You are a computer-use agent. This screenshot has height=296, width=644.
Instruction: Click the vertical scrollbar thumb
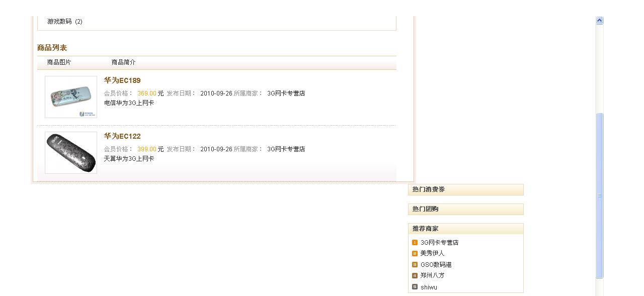(x=599, y=195)
